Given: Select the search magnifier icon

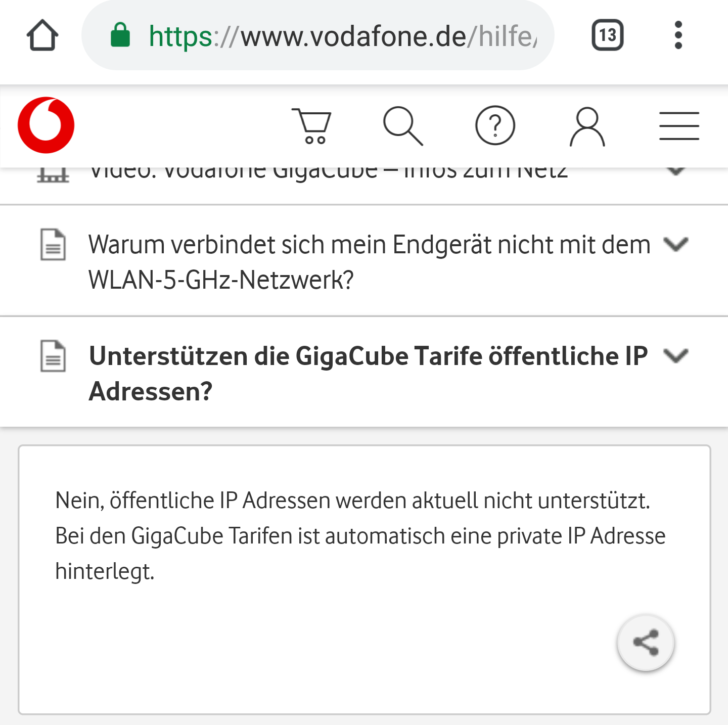Looking at the screenshot, I should [402, 125].
